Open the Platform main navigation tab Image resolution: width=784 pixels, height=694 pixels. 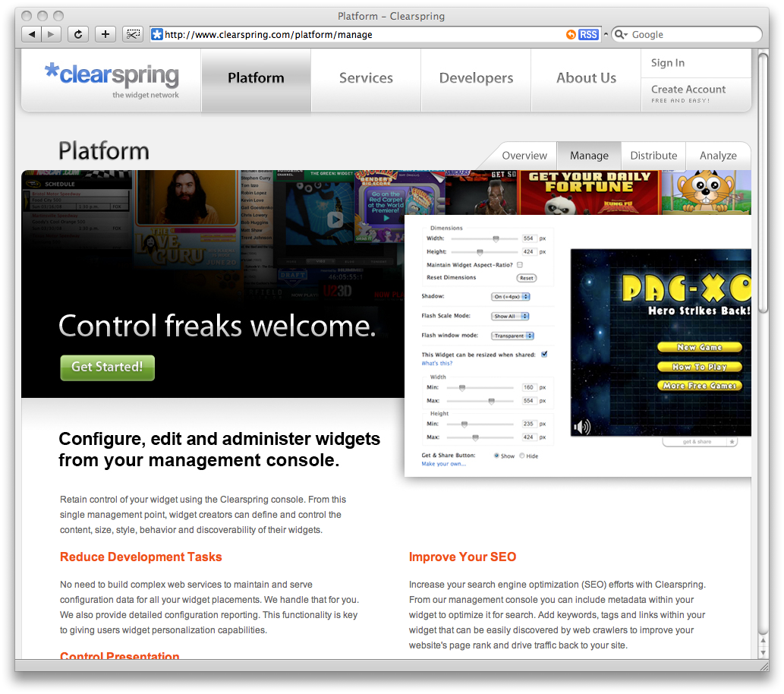(x=256, y=78)
